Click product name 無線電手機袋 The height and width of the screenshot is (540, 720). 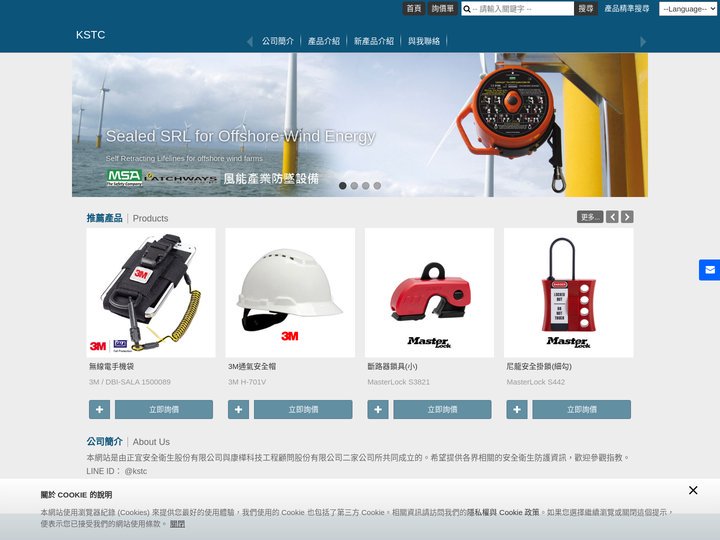click(x=112, y=366)
